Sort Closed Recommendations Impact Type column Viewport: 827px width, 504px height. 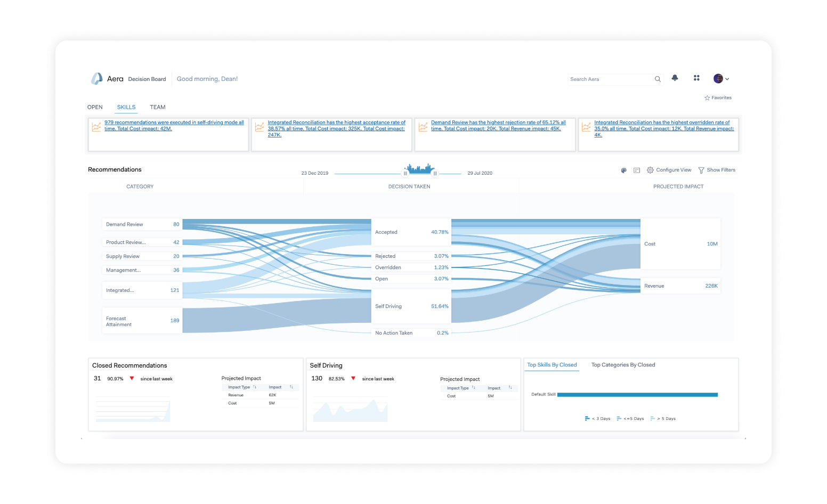tap(255, 387)
